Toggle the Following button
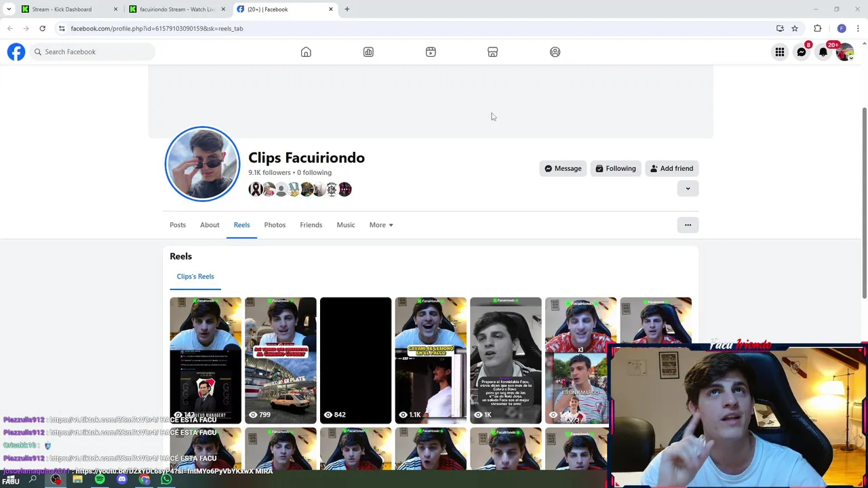This screenshot has height=488, width=868. tap(616, 169)
